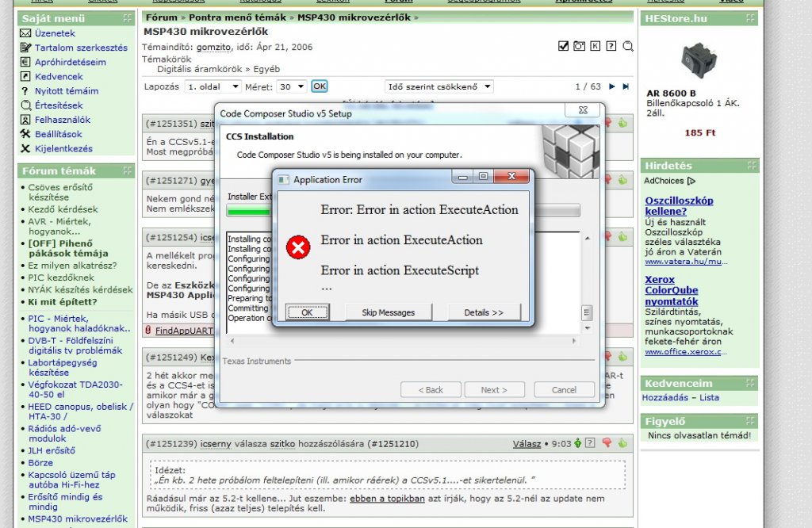The image size is (812, 528).
Task: Open the Digitális áramkörök category link
Action: (199, 69)
